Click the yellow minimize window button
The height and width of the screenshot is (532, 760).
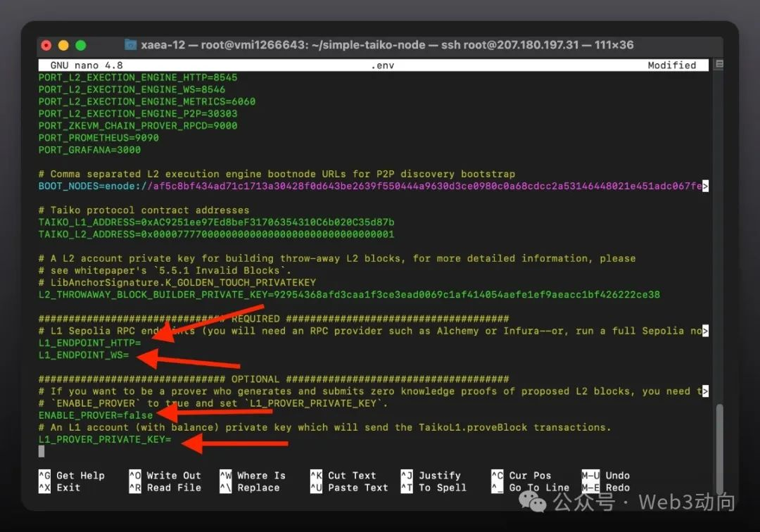pos(63,45)
